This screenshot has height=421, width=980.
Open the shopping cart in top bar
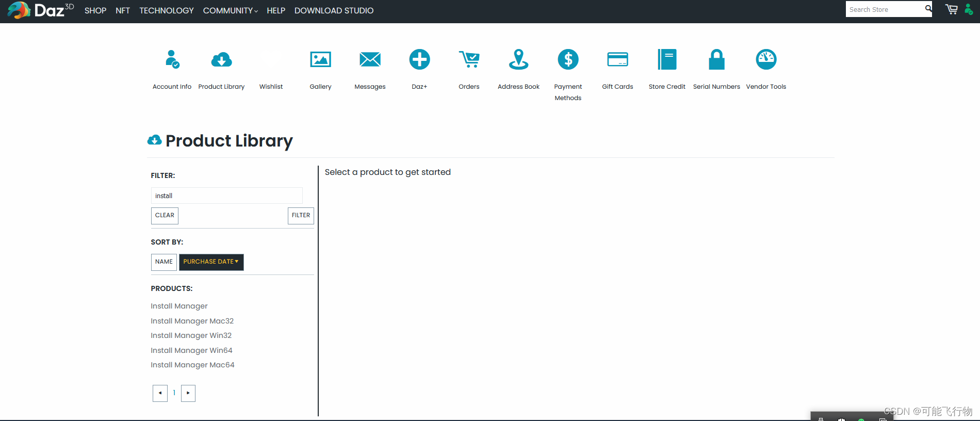point(952,9)
